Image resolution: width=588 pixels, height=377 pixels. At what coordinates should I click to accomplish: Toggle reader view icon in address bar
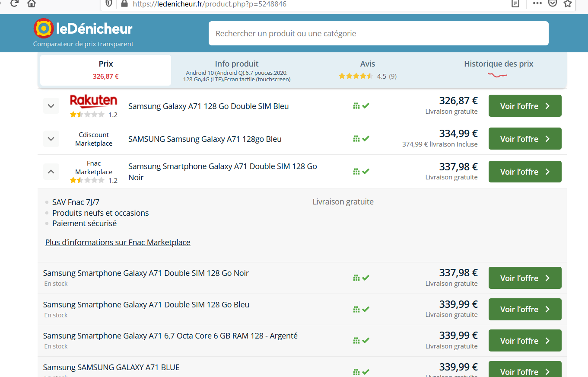pos(515,3)
